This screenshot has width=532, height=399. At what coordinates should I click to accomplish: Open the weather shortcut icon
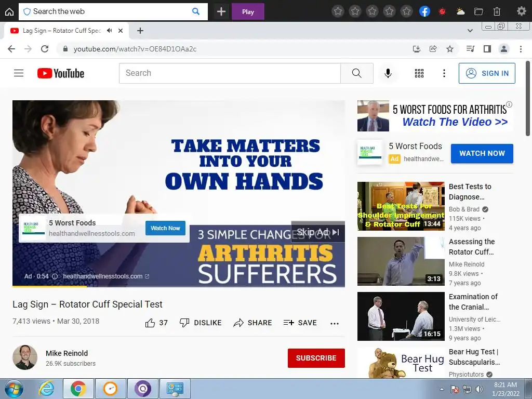(x=460, y=11)
